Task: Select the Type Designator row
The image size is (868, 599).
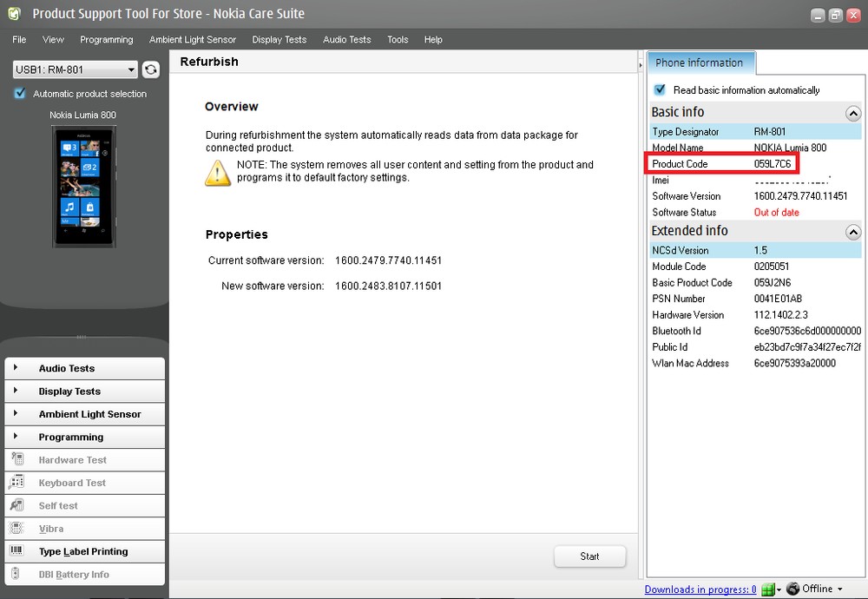Action: click(x=755, y=132)
